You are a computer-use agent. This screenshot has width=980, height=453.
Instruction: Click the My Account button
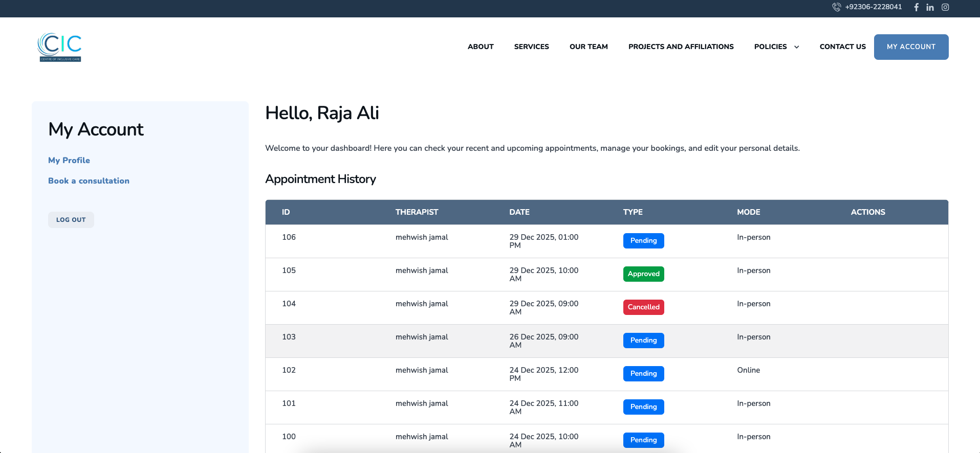click(911, 47)
